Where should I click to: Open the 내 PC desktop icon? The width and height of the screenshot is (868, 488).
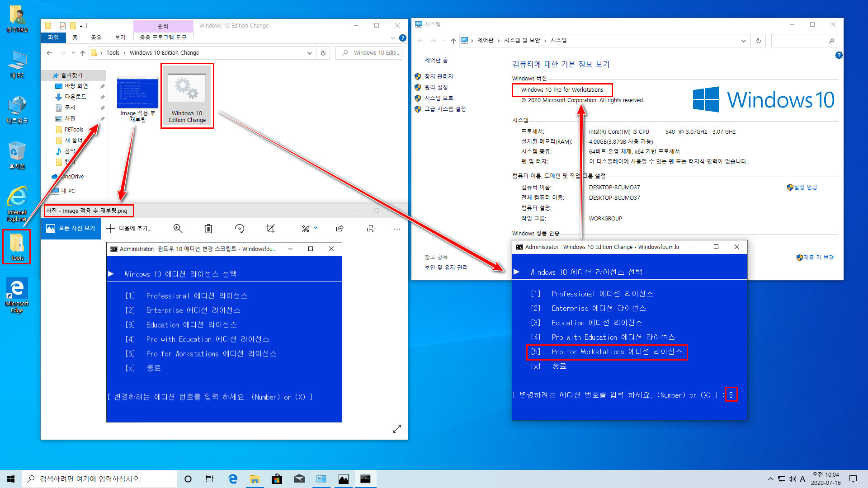17,64
